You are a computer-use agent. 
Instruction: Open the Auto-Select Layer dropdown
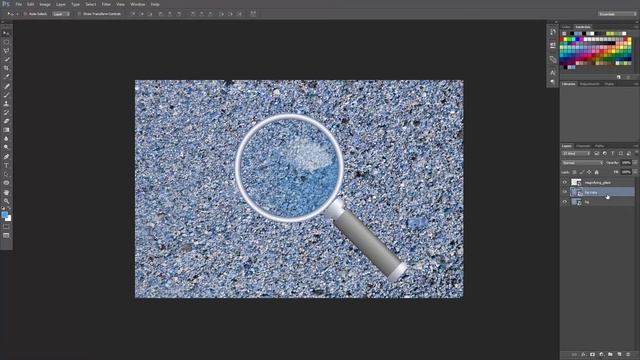click(x=61, y=14)
